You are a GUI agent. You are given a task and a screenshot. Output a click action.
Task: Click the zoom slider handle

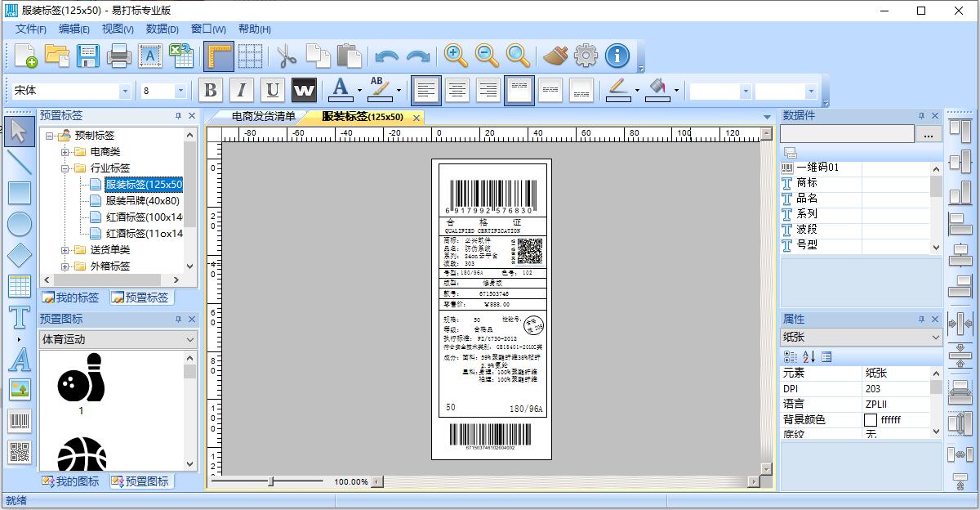click(271, 481)
